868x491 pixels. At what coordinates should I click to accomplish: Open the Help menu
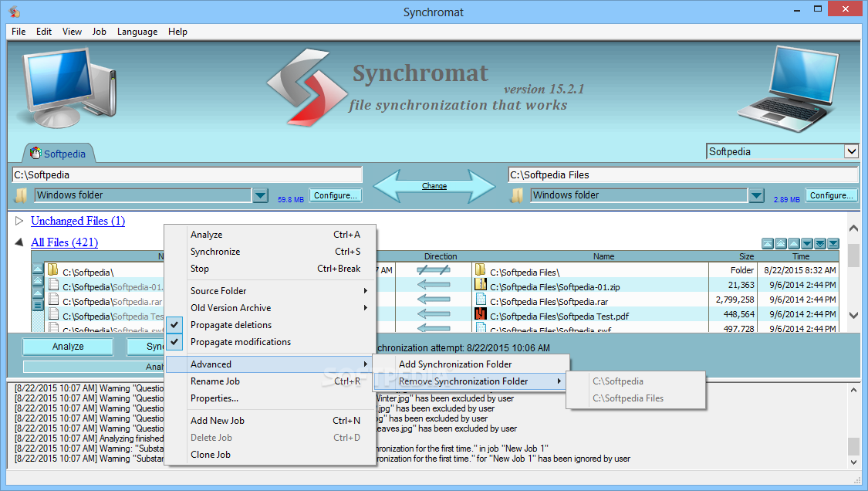(177, 32)
